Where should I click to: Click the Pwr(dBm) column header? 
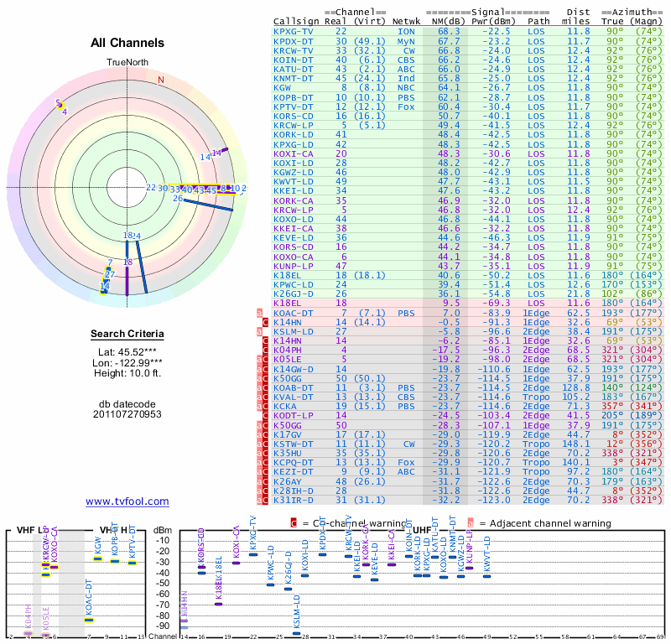(x=494, y=21)
